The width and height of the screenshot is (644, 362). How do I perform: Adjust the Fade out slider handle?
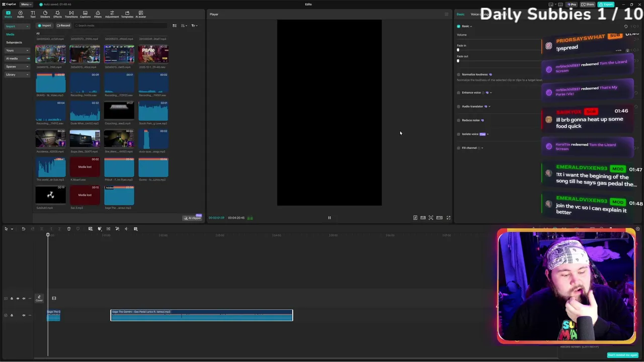pos(458,61)
